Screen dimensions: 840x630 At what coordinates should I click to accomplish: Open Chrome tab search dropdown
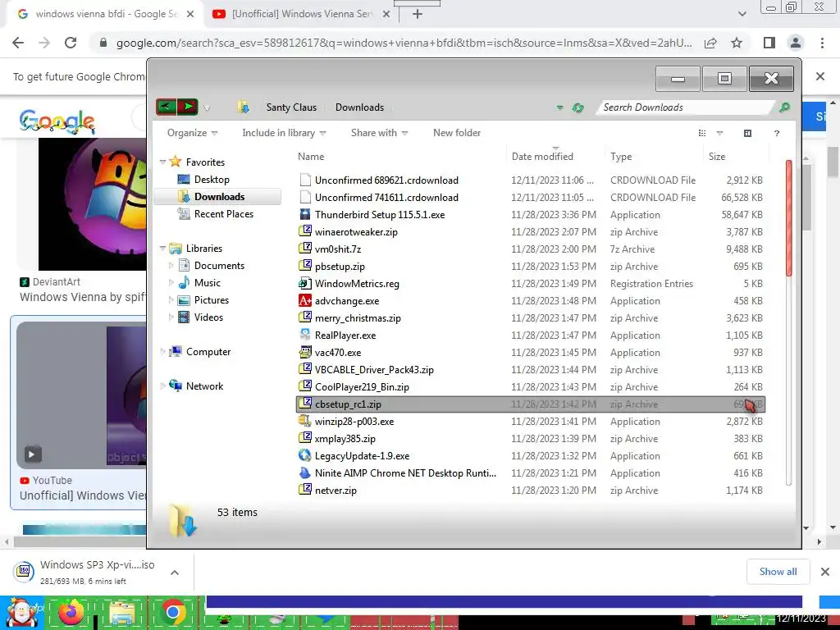pos(742,14)
